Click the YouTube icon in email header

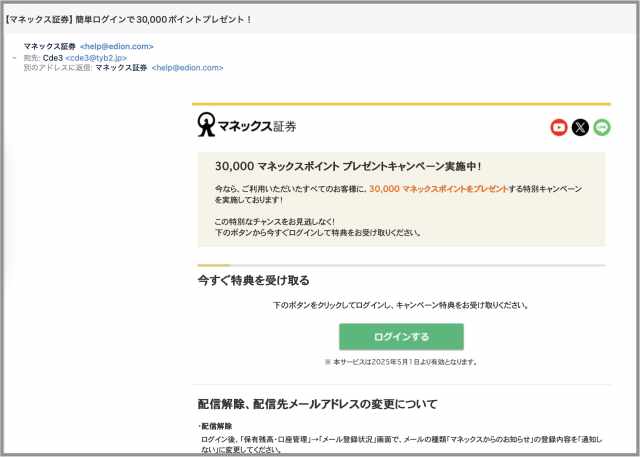[x=559, y=127]
